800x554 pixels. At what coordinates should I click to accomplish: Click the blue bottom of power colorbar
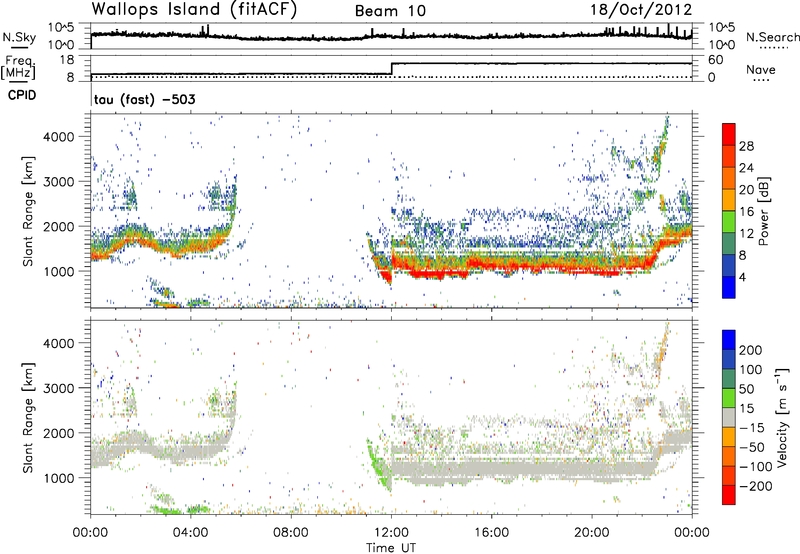[x=729, y=287]
